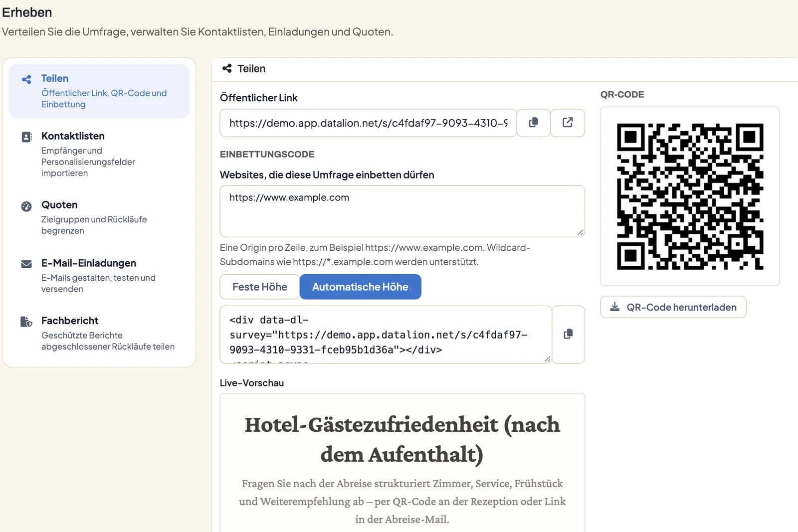Screen dimensions: 798x532
Task: Click 'Empfänger und Personalisierungsfelder importieren' description
Action: point(88,162)
